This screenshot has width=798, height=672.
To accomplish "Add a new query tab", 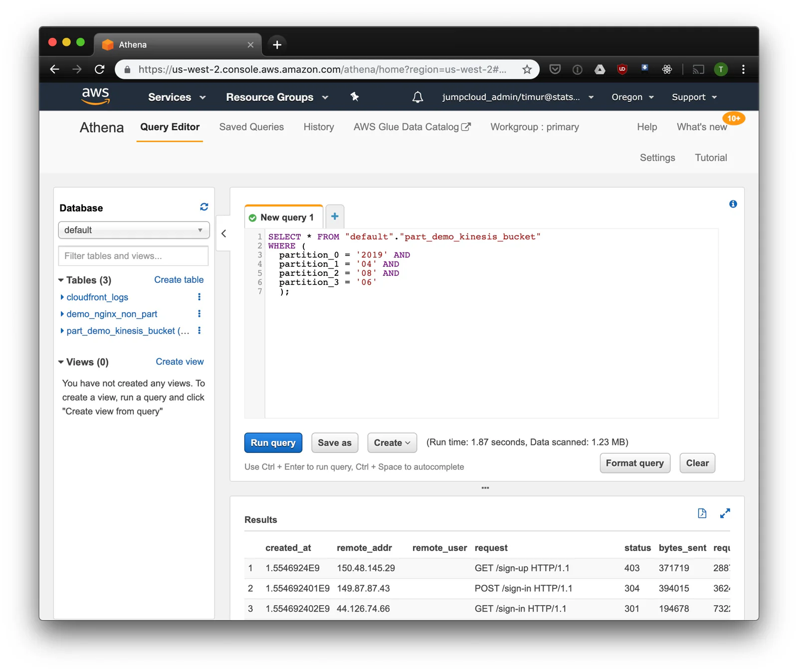I will (x=335, y=217).
